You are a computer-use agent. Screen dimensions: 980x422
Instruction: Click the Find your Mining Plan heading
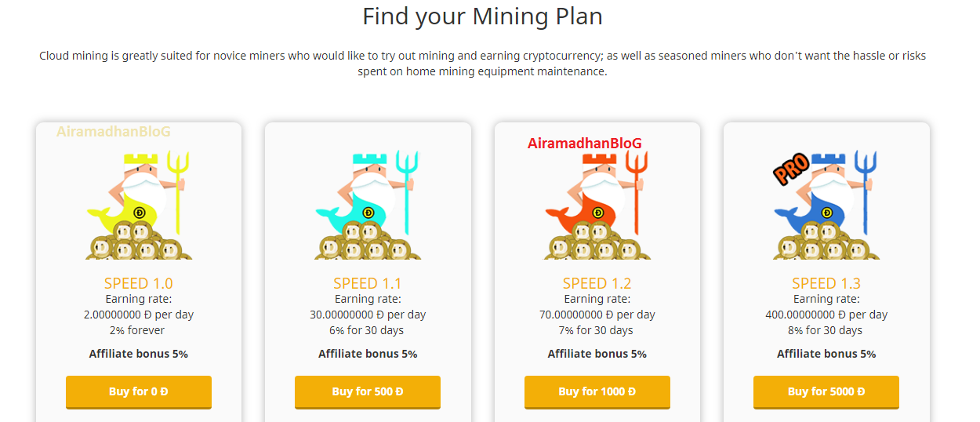pos(482,16)
